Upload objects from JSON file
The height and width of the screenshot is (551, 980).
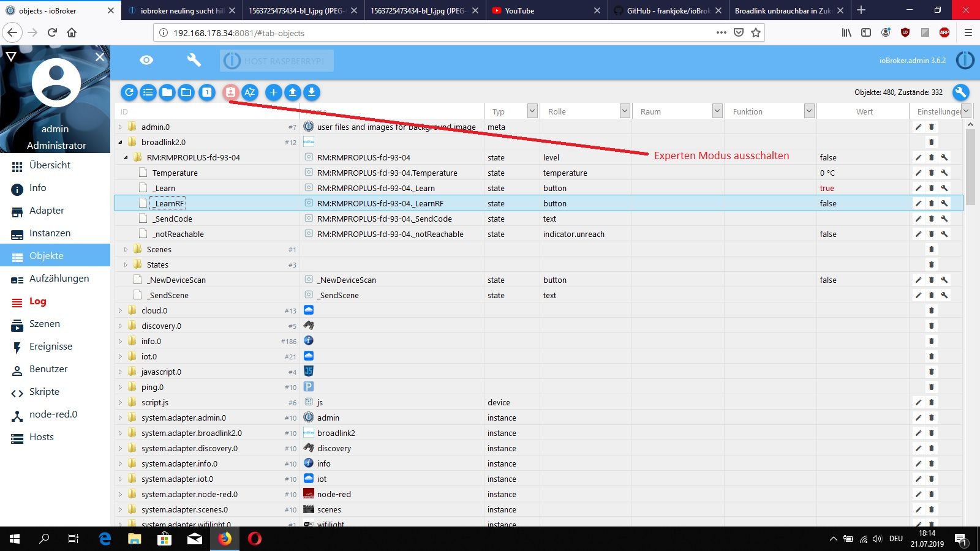pos(293,92)
